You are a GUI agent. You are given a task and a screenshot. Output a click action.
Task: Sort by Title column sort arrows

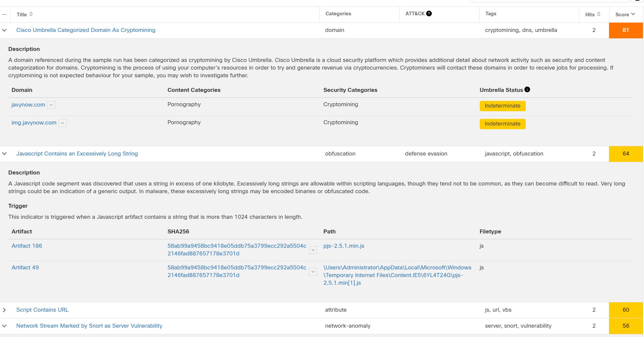31,14
